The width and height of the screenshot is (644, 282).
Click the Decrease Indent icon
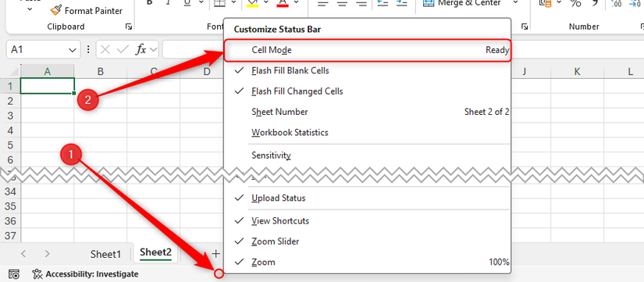click(x=382, y=3)
